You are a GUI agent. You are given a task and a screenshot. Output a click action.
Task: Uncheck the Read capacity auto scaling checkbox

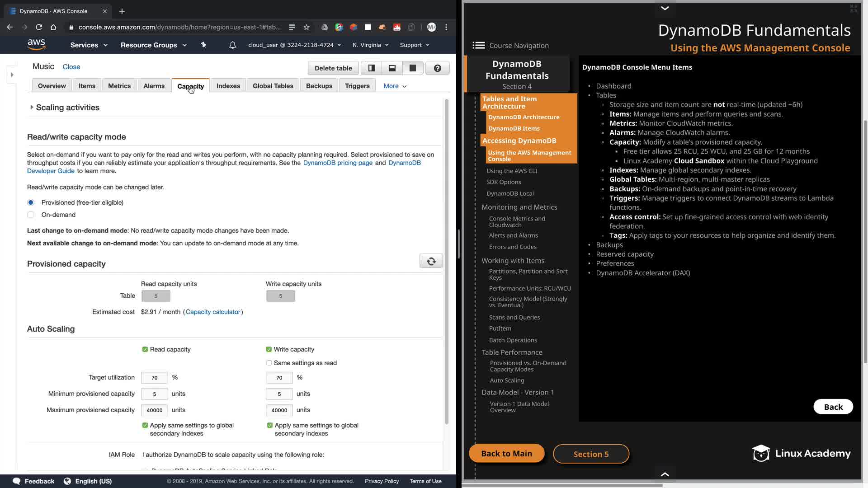tap(145, 349)
